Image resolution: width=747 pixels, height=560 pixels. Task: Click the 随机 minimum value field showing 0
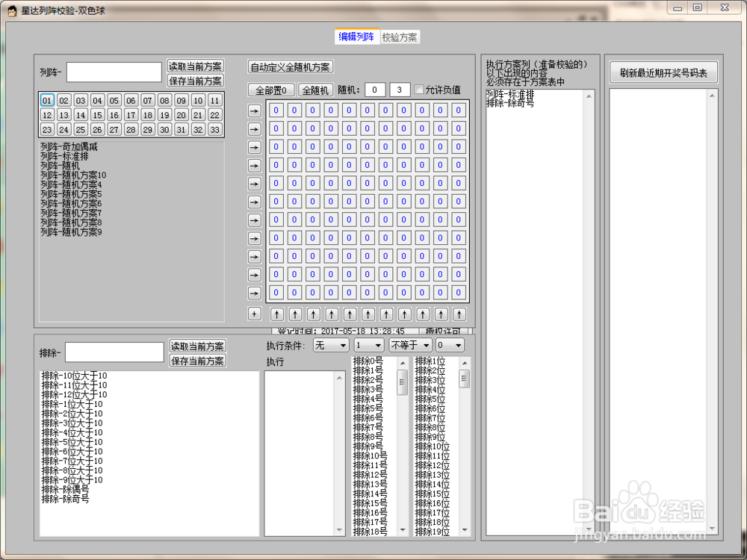[375, 90]
